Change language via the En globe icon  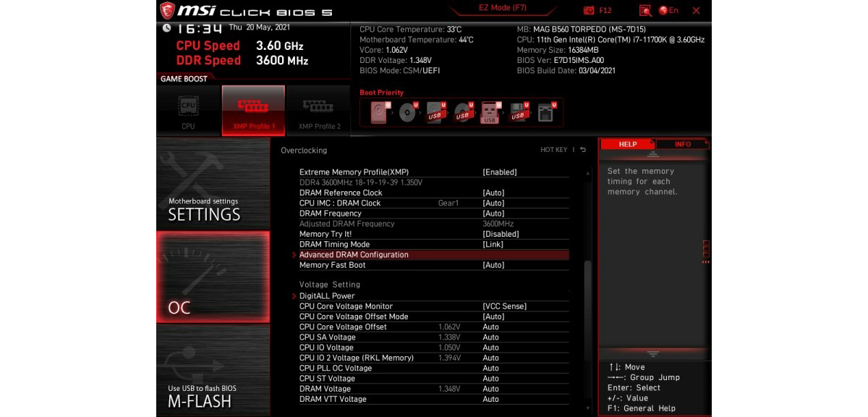pos(668,11)
